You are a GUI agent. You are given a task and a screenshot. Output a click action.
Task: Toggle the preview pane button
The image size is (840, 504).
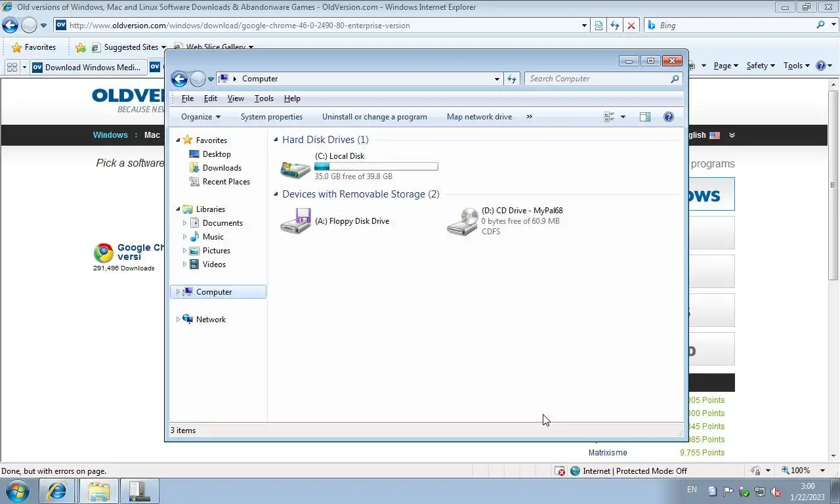coord(645,117)
